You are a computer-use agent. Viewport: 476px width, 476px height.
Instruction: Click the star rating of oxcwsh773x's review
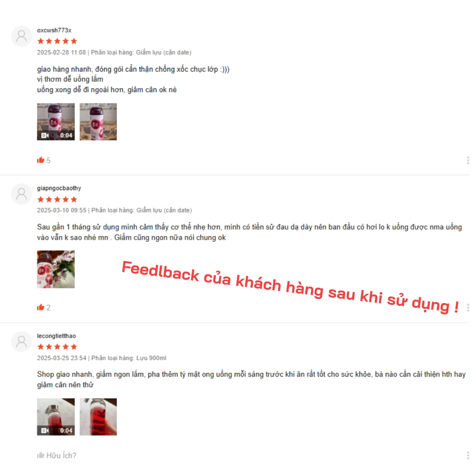tap(57, 41)
